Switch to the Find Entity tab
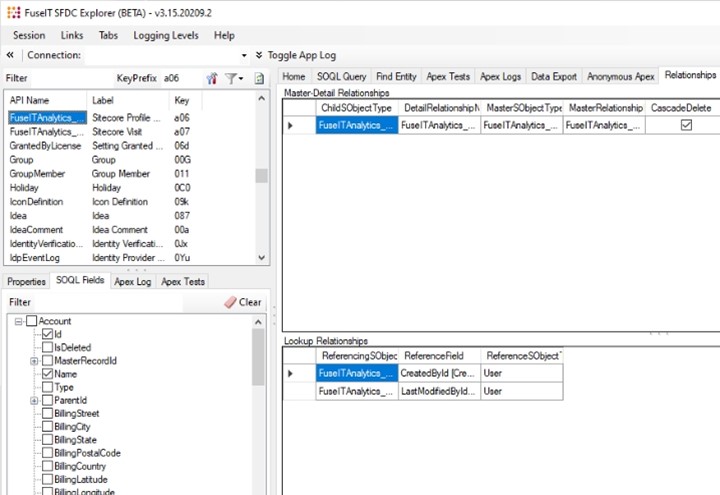The image size is (720, 495). 396,77
